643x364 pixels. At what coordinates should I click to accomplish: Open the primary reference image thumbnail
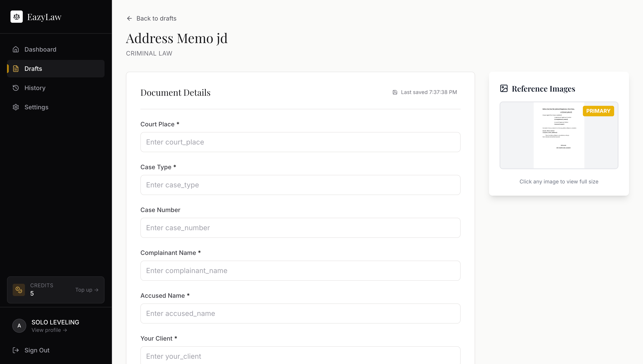pyautogui.click(x=559, y=136)
